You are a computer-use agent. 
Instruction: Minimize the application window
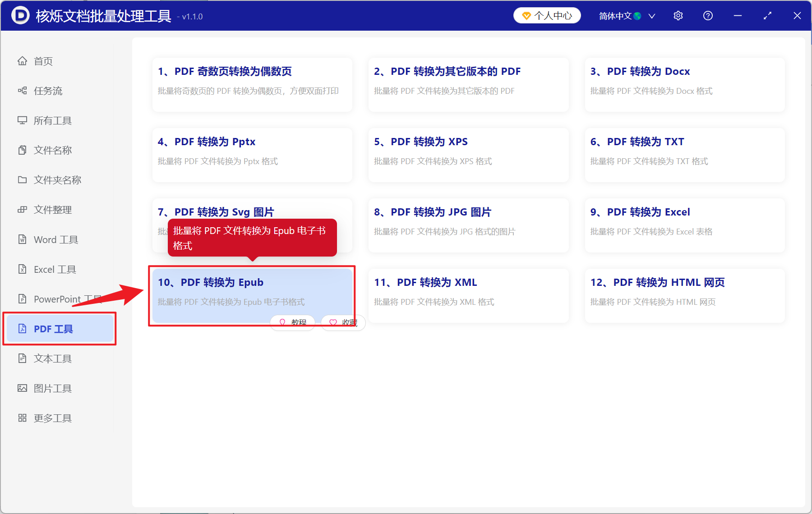738,16
